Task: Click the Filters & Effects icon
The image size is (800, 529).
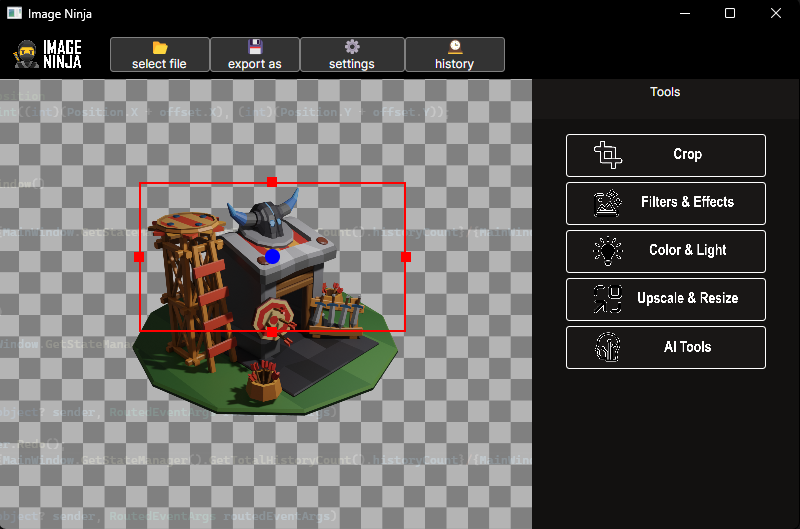Action: tap(608, 203)
